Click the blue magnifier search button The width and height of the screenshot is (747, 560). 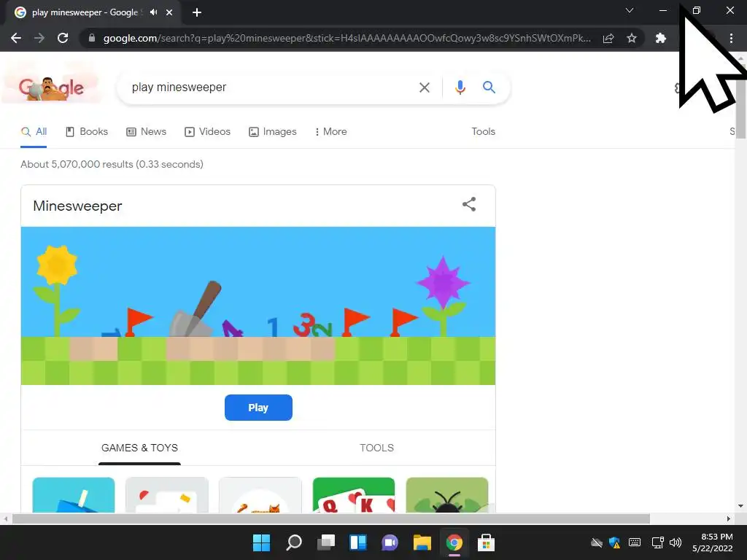(489, 87)
